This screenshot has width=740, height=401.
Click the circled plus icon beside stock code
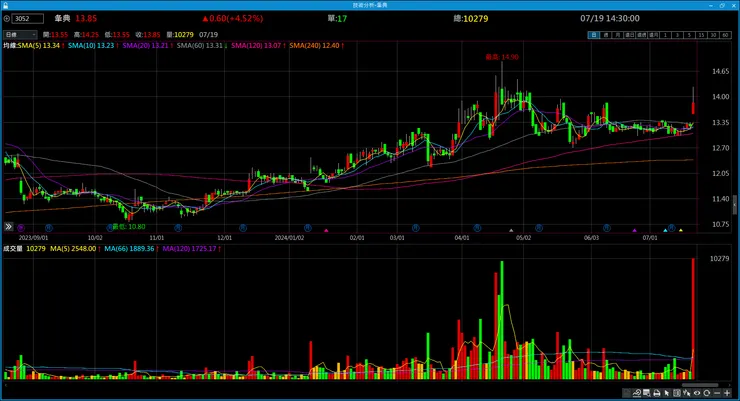[7, 18]
